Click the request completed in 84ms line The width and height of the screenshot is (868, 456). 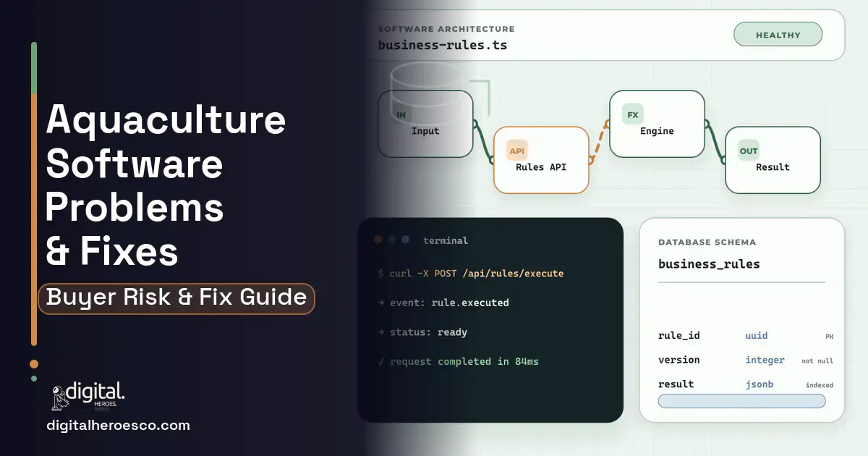point(459,361)
